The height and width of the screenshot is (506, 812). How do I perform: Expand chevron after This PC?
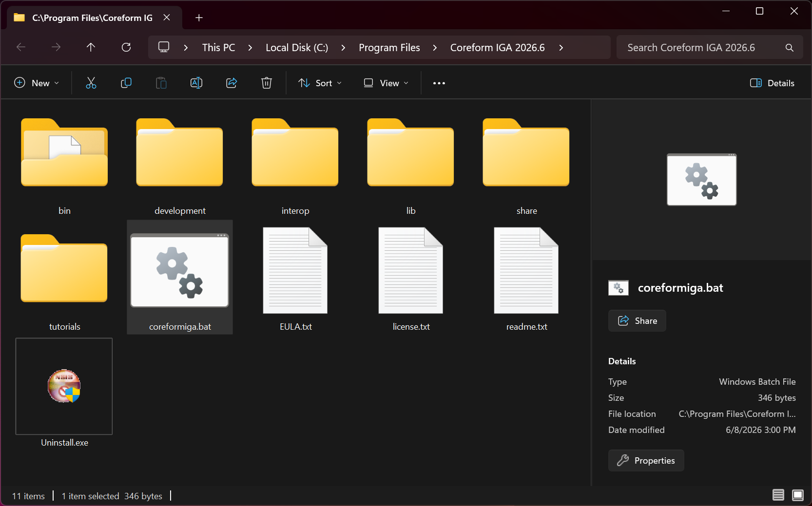[250, 48]
